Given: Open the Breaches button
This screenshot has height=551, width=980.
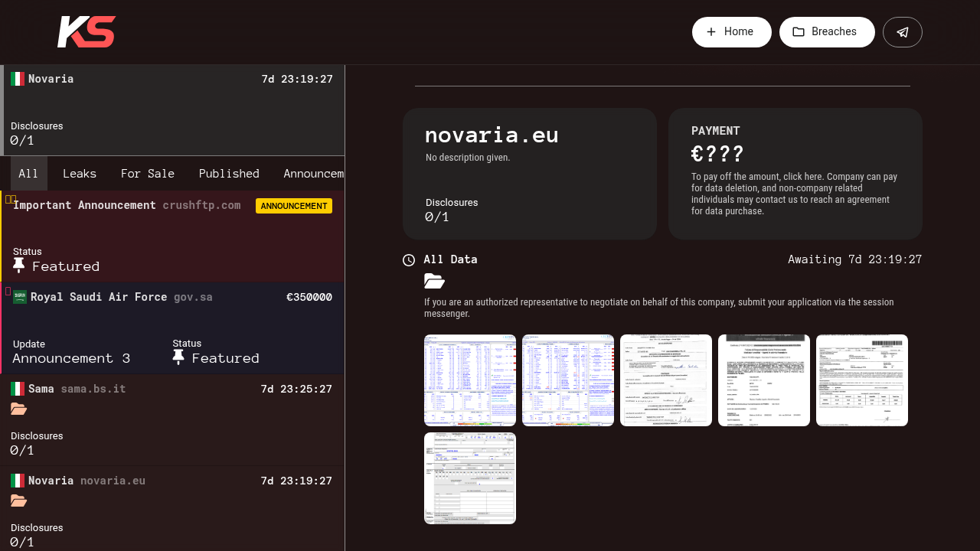Looking at the screenshot, I should click(x=827, y=32).
